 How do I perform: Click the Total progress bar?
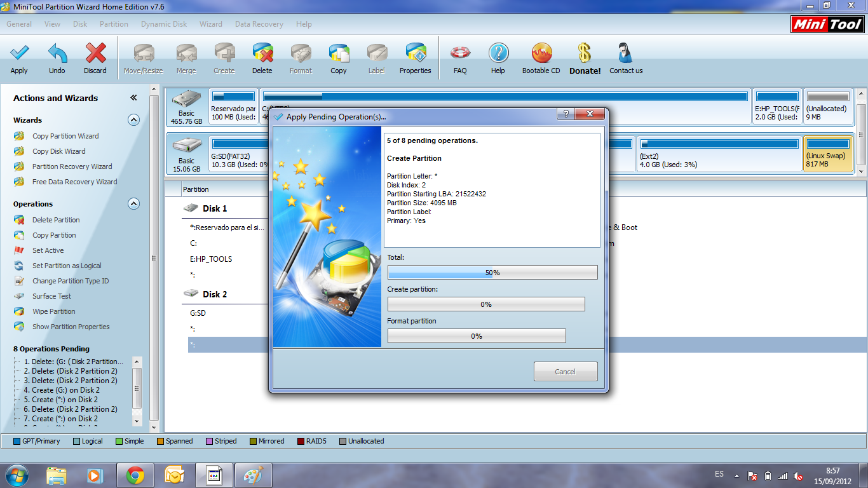(x=492, y=273)
